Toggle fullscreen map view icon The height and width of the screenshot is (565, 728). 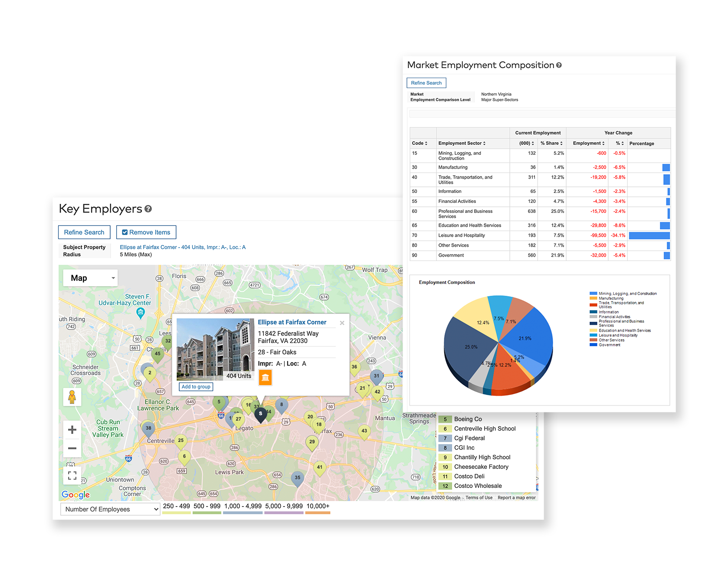(x=72, y=476)
